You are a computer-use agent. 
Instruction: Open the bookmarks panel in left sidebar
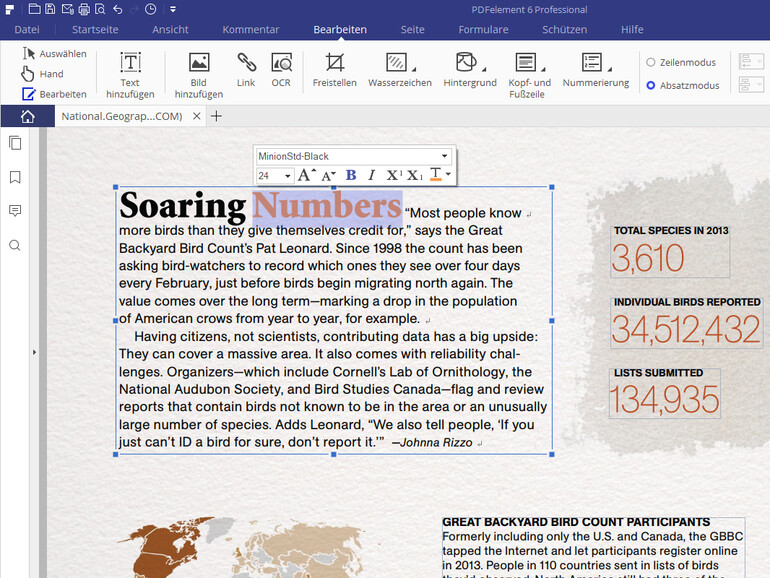pos(15,177)
